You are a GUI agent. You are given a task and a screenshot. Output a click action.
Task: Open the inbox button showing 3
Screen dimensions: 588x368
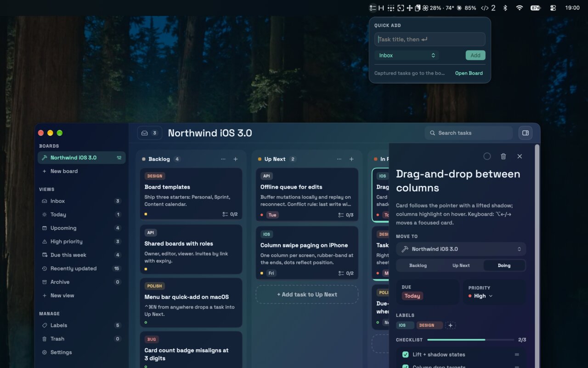(150, 133)
